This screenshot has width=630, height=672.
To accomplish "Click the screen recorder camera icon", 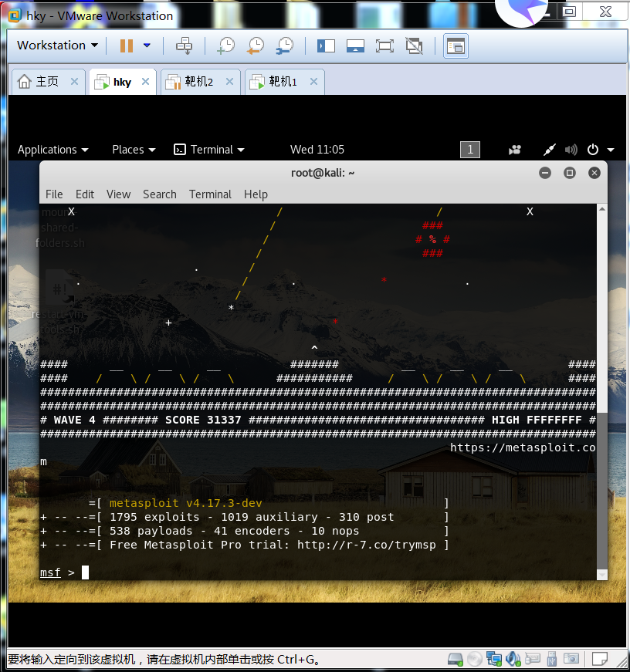I will coord(515,150).
